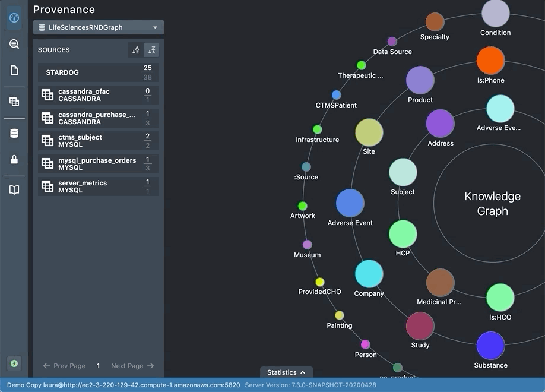Toggle descending Z-A sort for sources
Image resolution: width=545 pixels, height=392 pixels.
152,50
